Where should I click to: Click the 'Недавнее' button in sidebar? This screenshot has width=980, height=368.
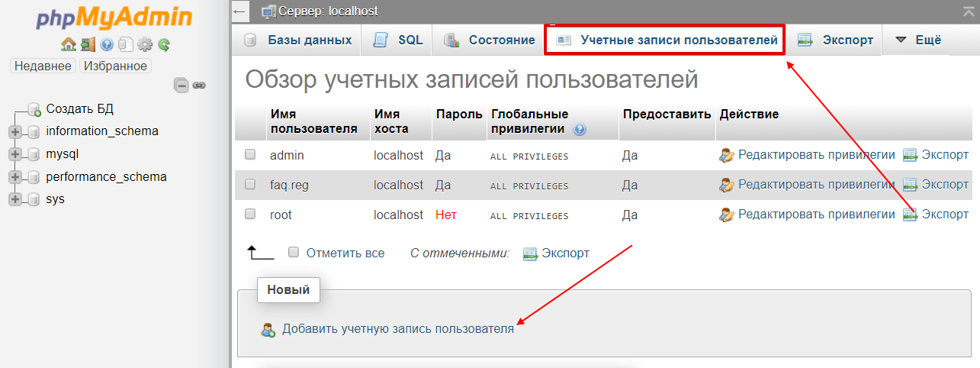click(x=43, y=66)
